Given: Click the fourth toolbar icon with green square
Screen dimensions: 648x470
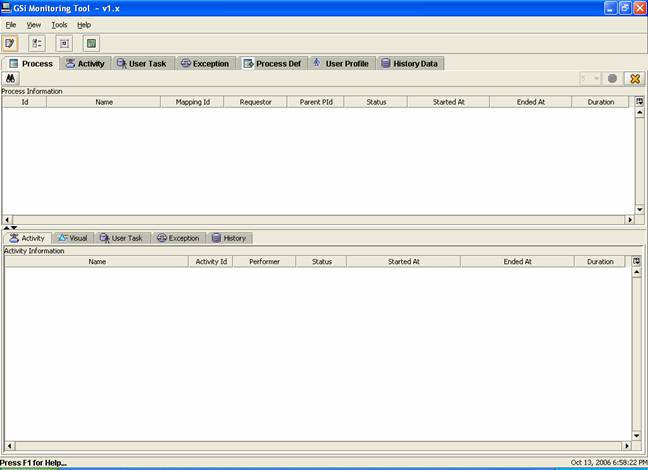Looking at the screenshot, I should (91, 43).
